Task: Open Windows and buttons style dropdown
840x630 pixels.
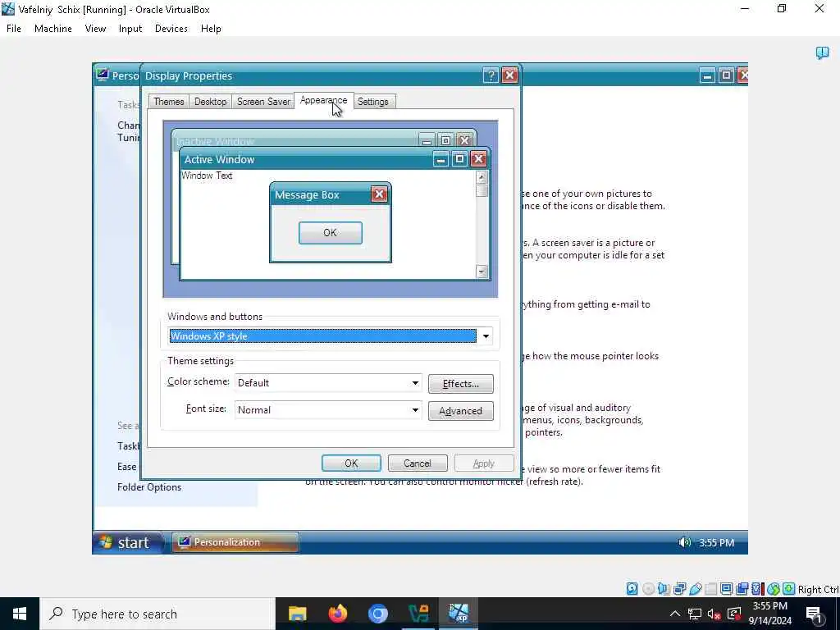Action: [x=486, y=336]
